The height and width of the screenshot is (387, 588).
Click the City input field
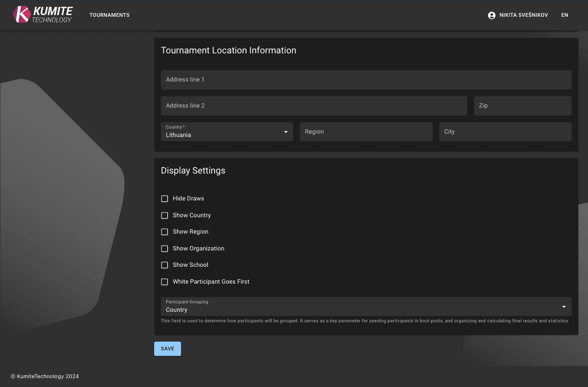[x=505, y=132]
